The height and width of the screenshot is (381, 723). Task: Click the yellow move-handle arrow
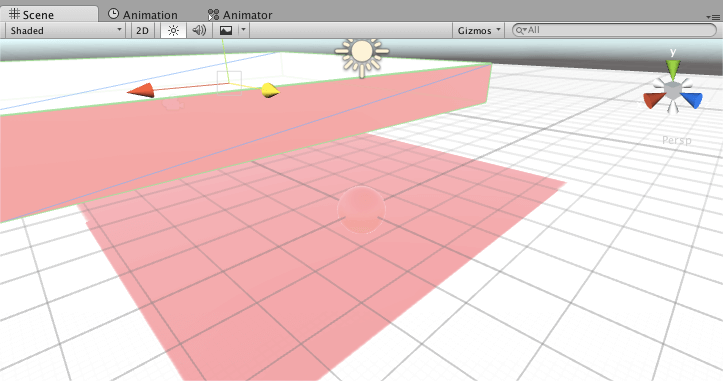(x=270, y=90)
